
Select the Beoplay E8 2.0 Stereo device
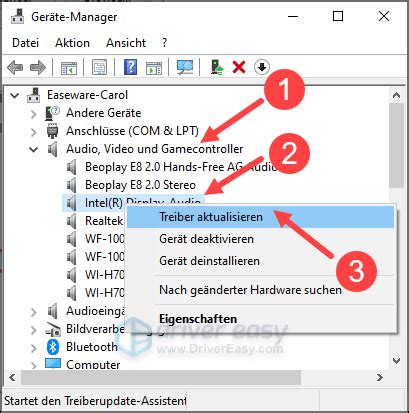(x=140, y=185)
